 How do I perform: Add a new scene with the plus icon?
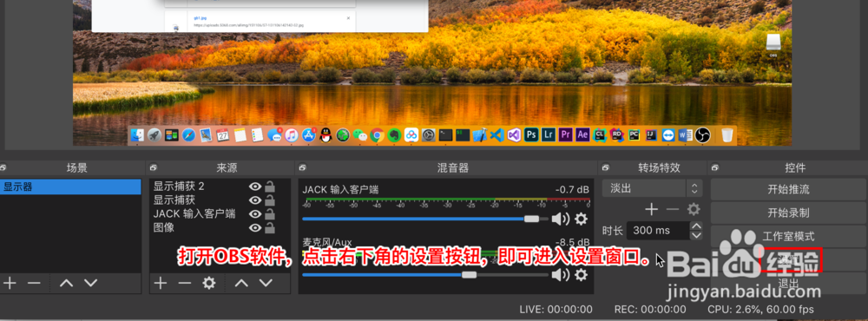[10, 284]
